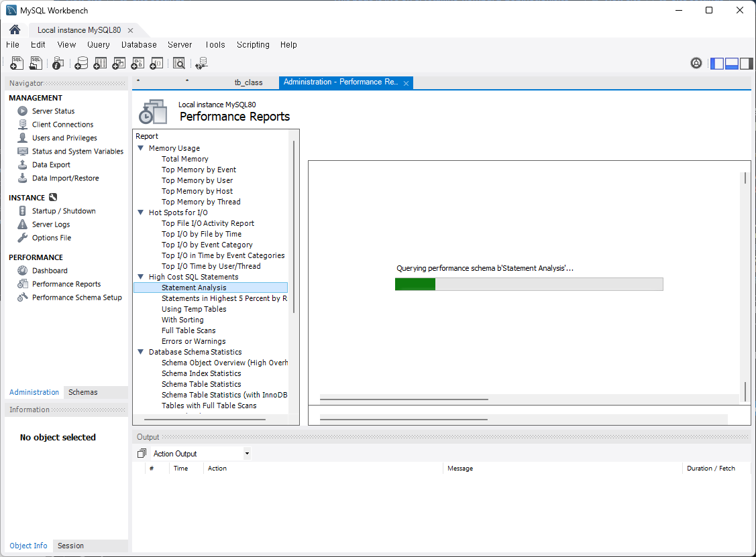Open the Server menu
This screenshot has height=557, width=756.
(180, 45)
